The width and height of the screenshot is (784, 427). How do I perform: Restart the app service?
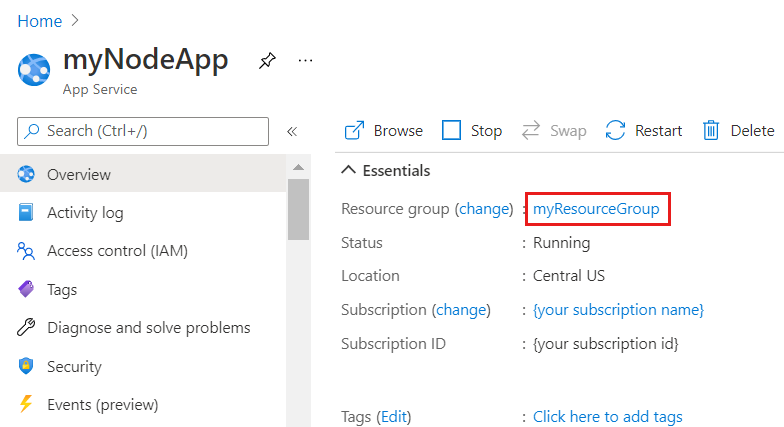(x=644, y=131)
